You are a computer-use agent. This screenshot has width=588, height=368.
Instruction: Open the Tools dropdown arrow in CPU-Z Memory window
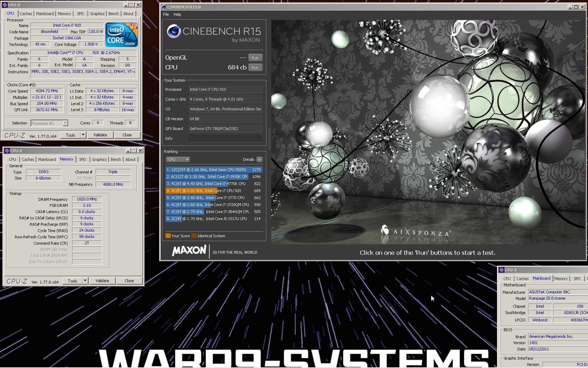[x=85, y=281]
